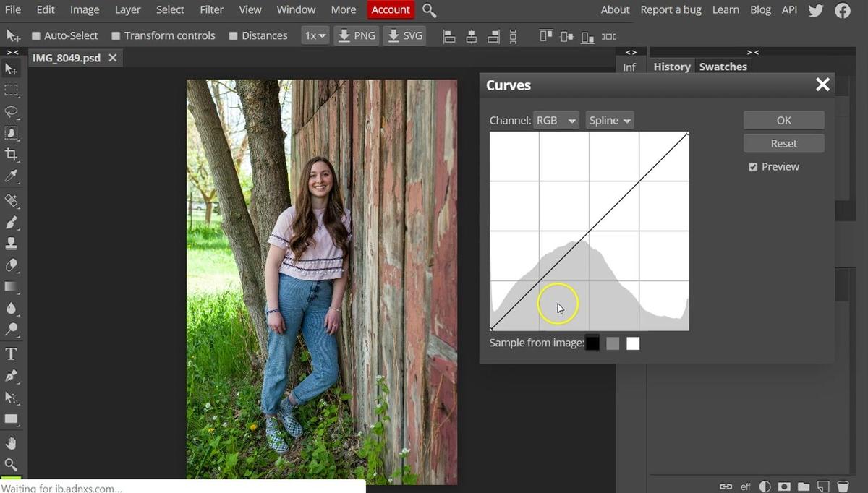Enable the Auto-Select checkbox
The image size is (868, 493).
pos(36,36)
